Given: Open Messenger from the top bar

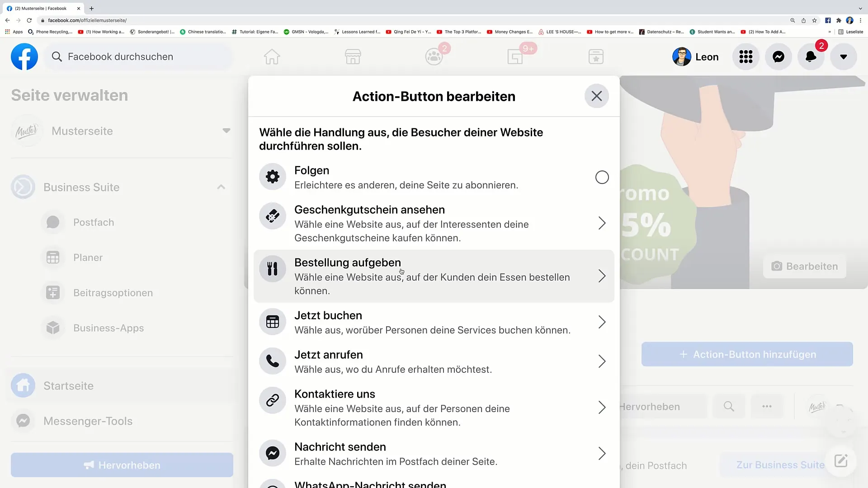Looking at the screenshot, I should 778,56.
